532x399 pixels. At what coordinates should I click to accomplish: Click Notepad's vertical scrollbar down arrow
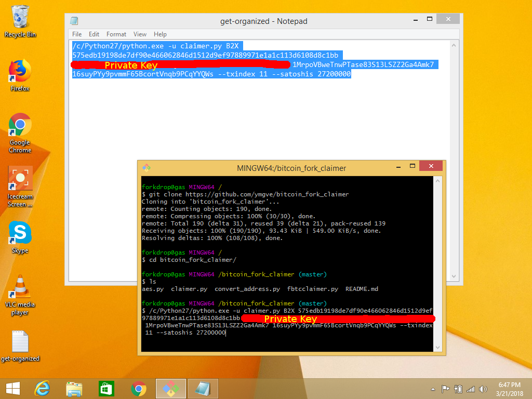pyautogui.click(x=454, y=276)
